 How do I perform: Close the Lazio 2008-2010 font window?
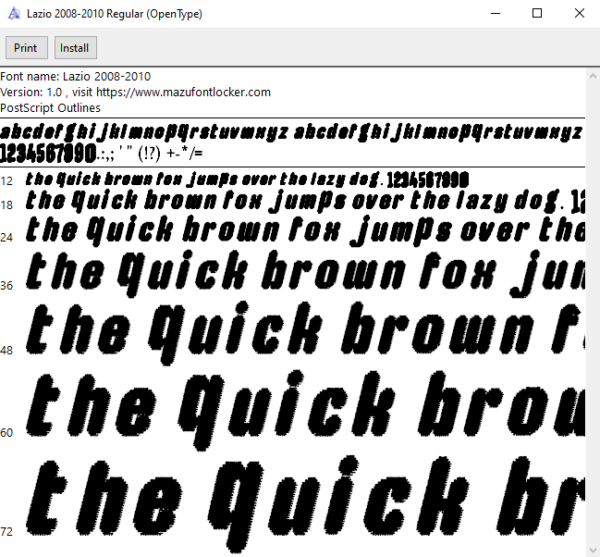coord(579,13)
